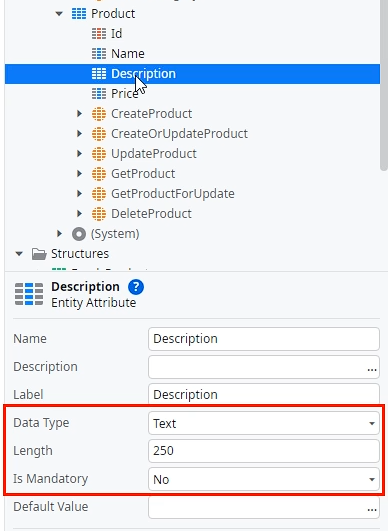Click the Product entity table icon

pyautogui.click(x=79, y=14)
